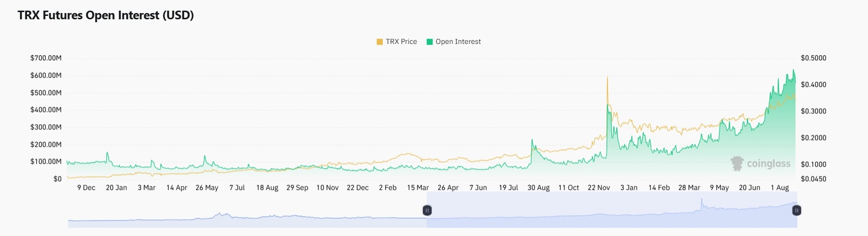Click the $0 left axis label
The height and width of the screenshot is (236, 868).
58,179
